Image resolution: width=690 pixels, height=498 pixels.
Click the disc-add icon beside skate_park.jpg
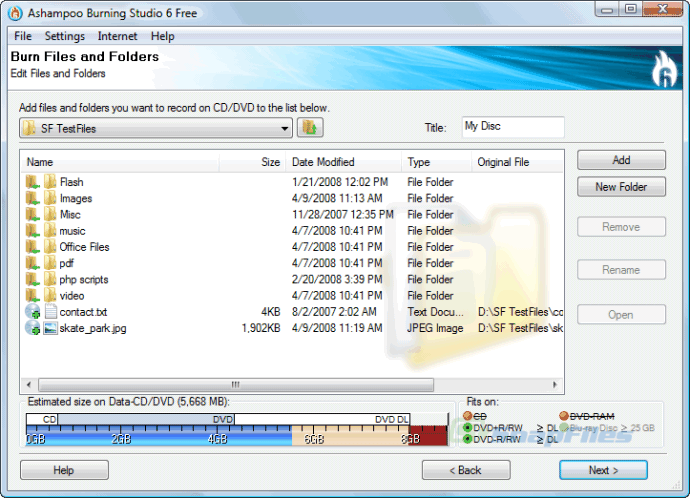point(33,328)
